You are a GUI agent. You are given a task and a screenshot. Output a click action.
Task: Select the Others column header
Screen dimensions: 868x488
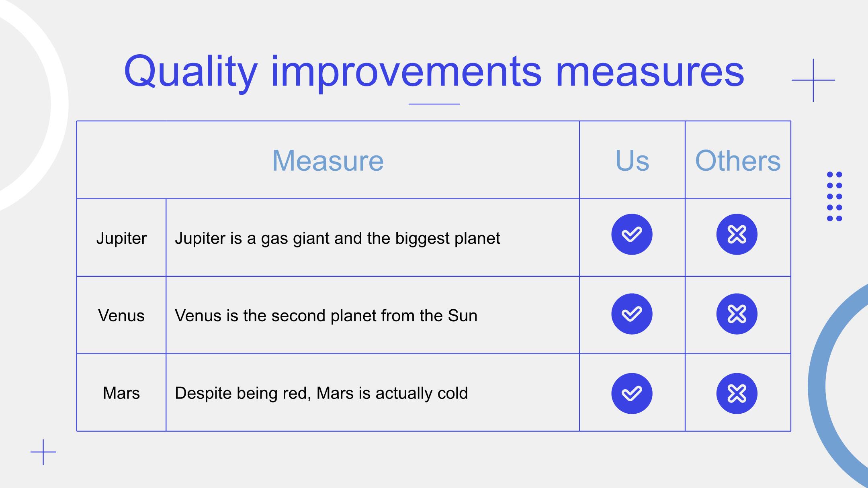[738, 160]
